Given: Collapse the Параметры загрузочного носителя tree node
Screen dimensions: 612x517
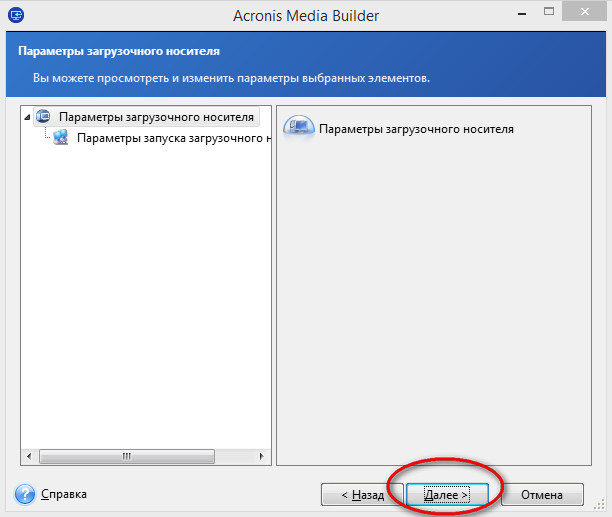Looking at the screenshot, I should click(x=27, y=117).
